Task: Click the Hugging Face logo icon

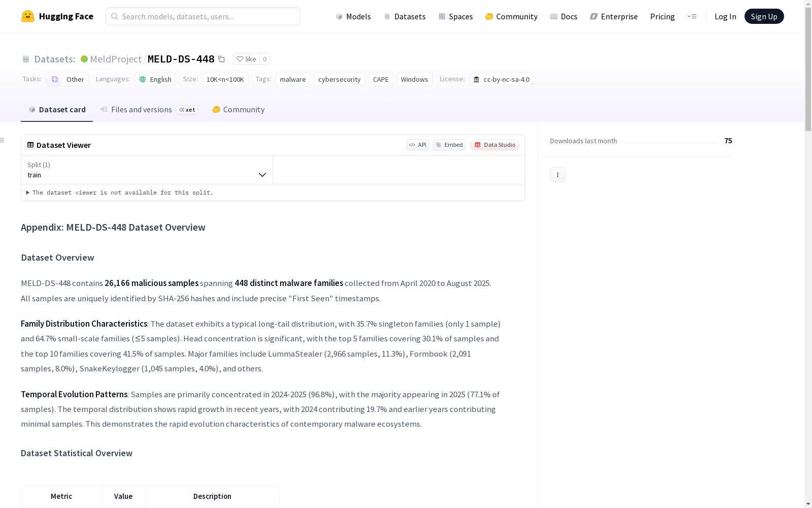Action: 28,16
